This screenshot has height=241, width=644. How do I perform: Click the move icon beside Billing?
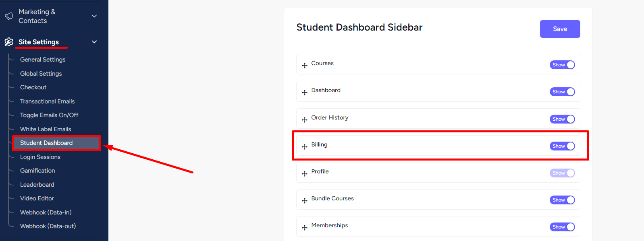click(x=305, y=147)
